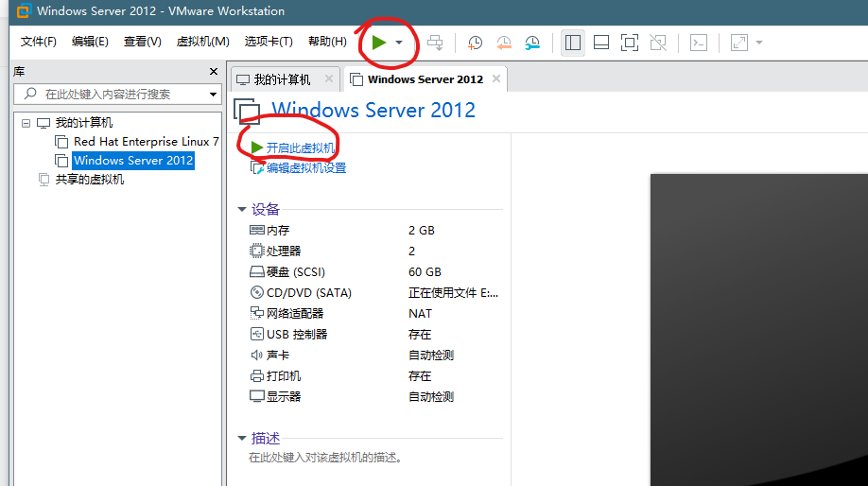Click the 2 GB memory value
Image resolution: width=868 pixels, height=486 pixels.
[x=422, y=231]
